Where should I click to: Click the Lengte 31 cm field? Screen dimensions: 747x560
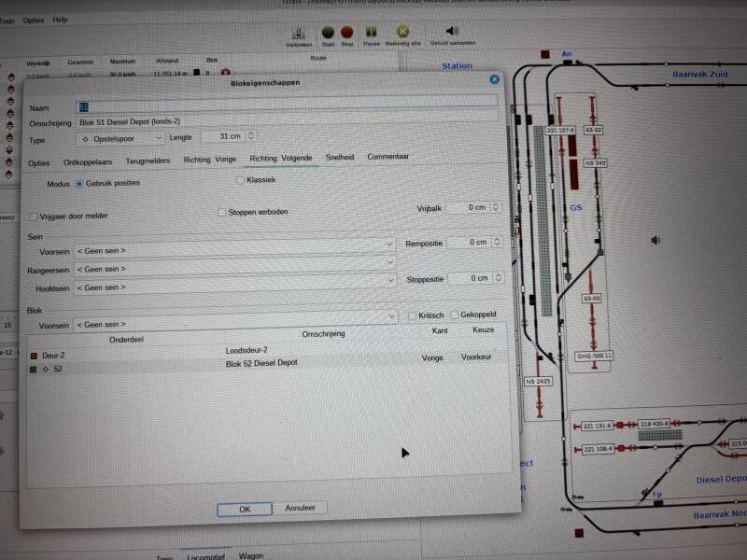pyautogui.click(x=223, y=136)
